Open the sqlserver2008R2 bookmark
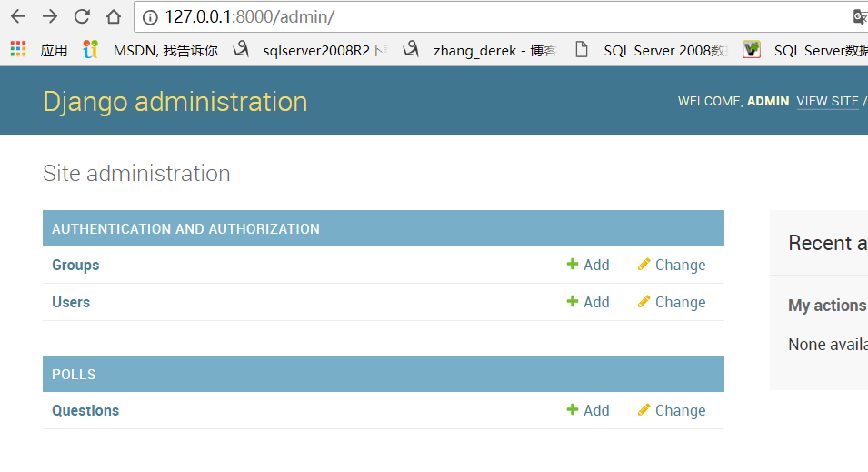 [310, 50]
